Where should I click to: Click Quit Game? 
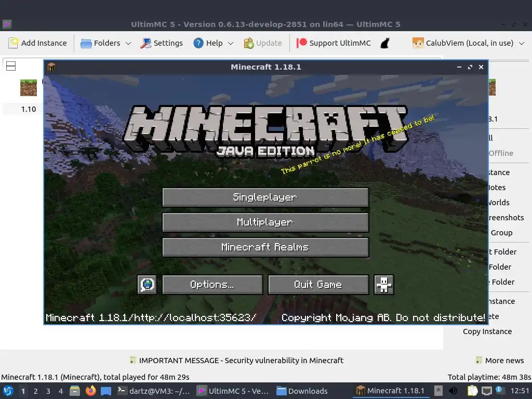[x=318, y=284]
